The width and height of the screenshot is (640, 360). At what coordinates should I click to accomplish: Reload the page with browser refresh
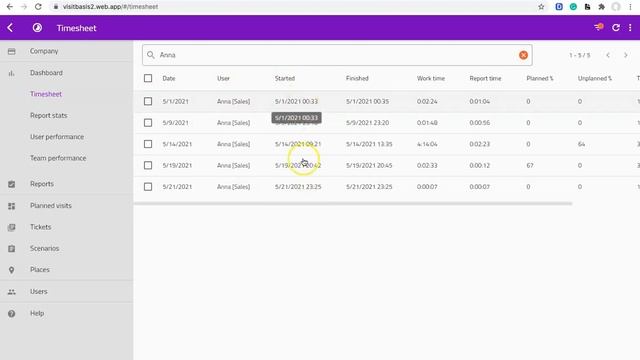(x=38, y=7)
